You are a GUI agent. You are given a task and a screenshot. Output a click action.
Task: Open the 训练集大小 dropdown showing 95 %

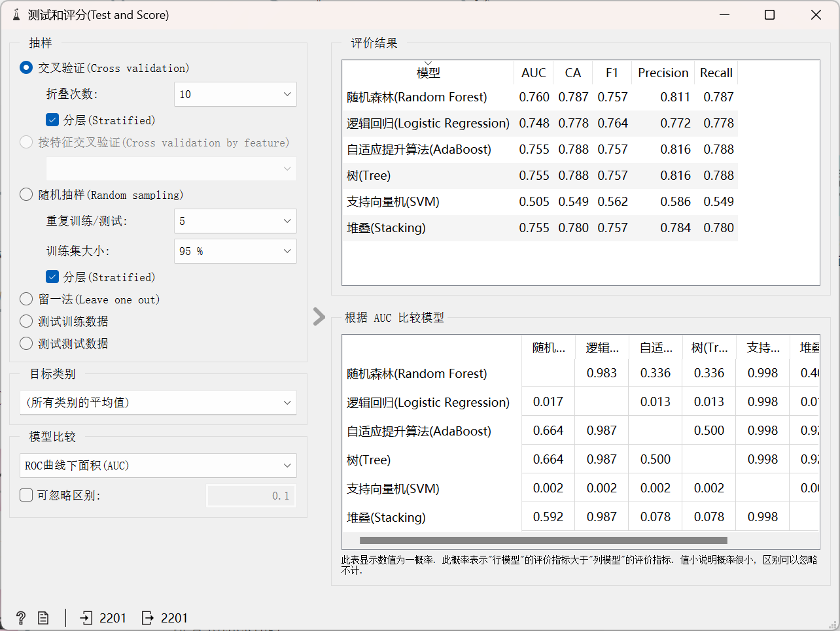tap(236, 251)
